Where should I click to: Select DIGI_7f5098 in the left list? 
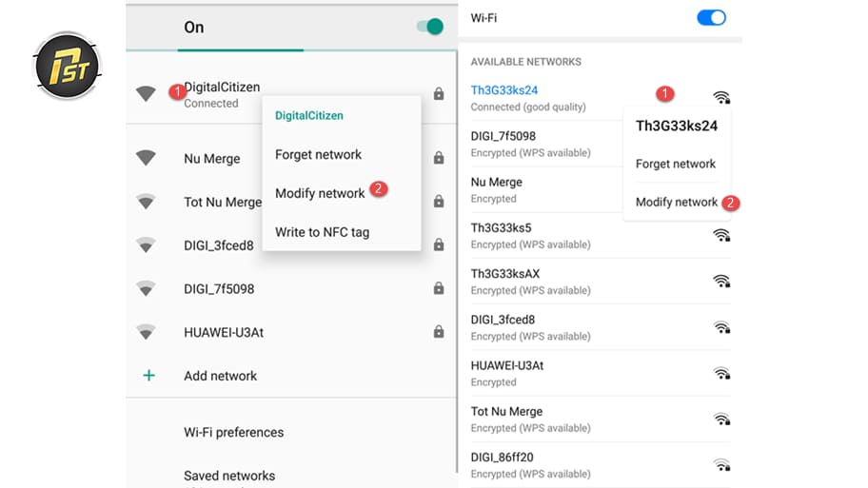tap(219, 289)
